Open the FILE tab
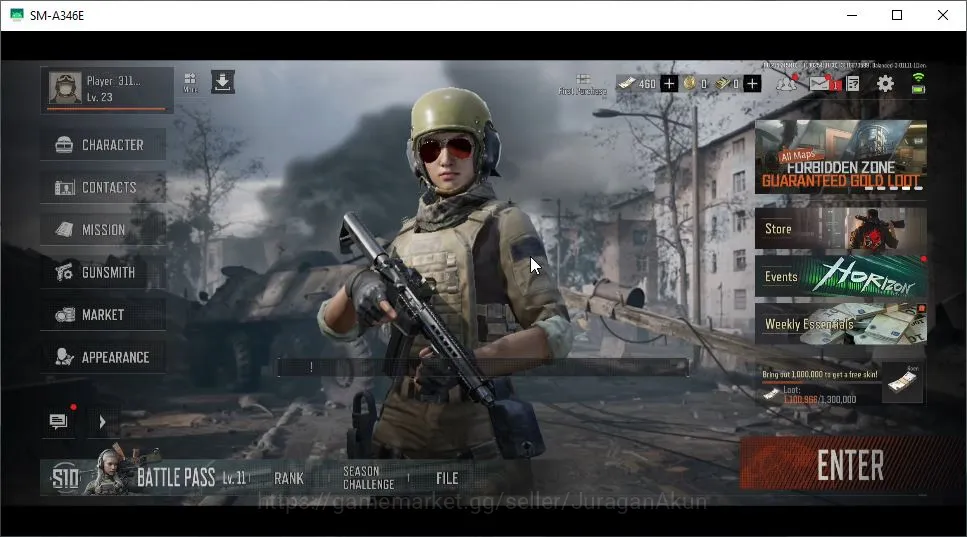Viewport: 967px width, 537px height. (x=447, y=478)
